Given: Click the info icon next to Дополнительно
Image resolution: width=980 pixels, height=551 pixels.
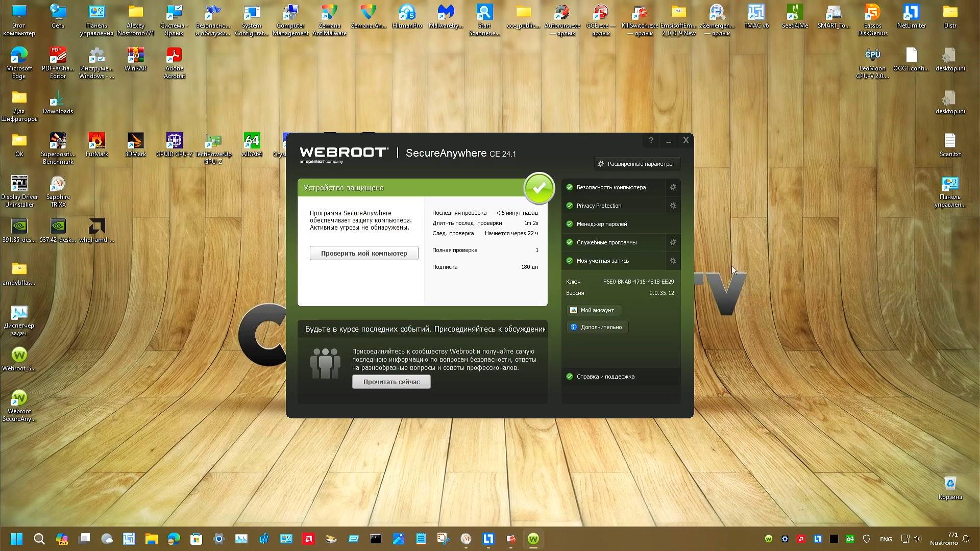Looking at the screenshot, I should [x=574, y=327].
